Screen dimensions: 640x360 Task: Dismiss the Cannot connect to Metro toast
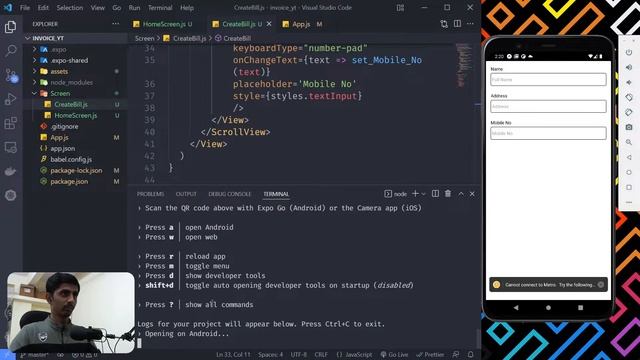[x=601, y=285]
